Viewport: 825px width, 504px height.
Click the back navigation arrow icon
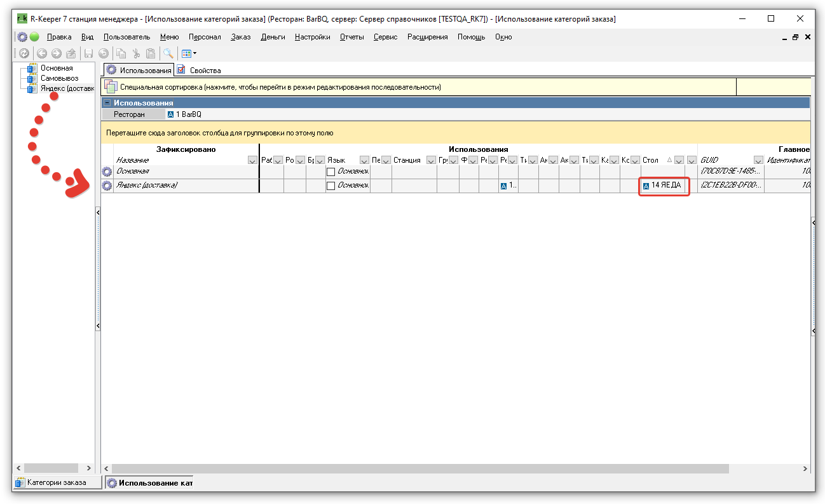(x=42, y=54)
